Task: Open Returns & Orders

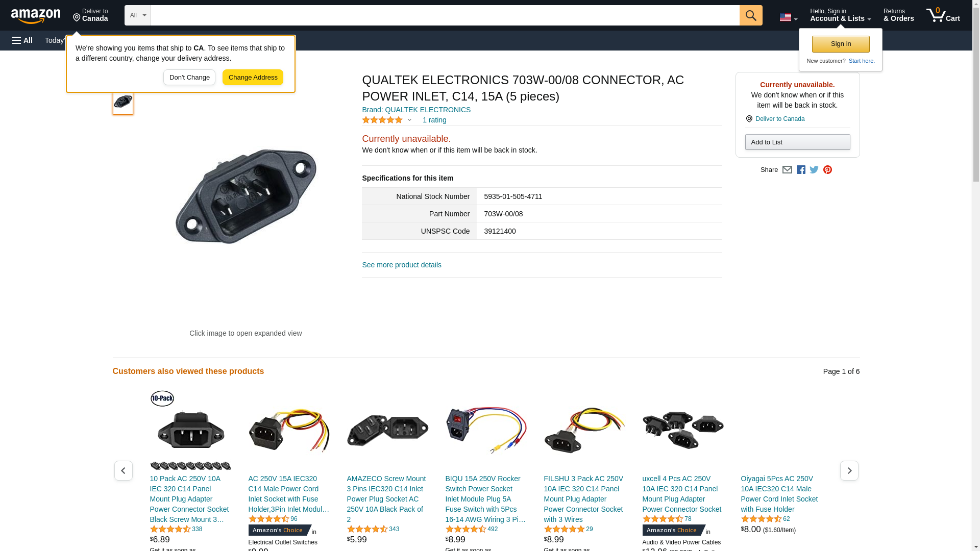Action: coord(898,15)
